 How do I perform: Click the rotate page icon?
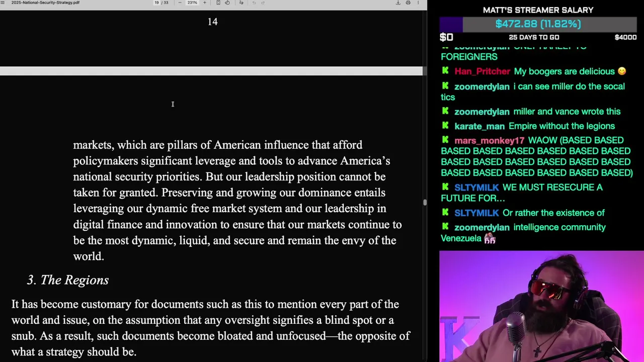pos(227,3)
